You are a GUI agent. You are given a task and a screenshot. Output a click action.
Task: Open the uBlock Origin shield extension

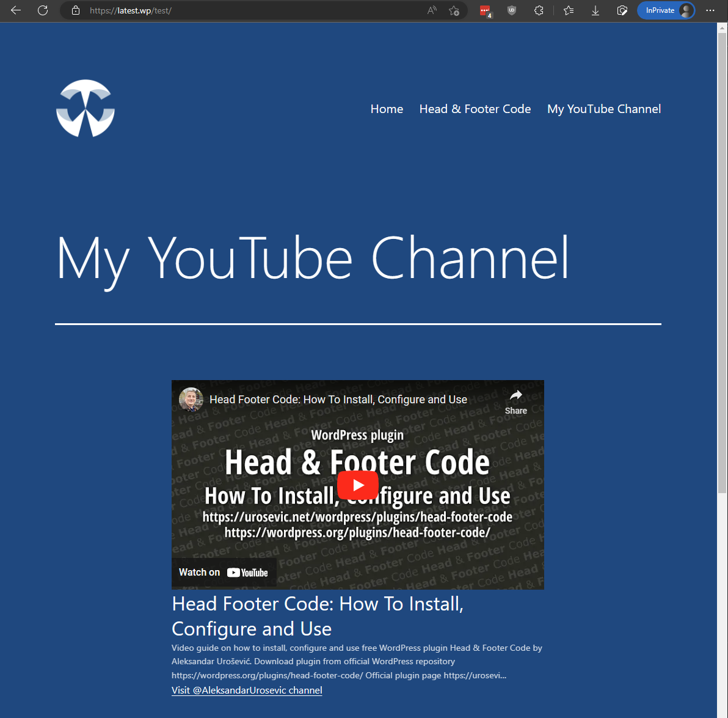512,10
